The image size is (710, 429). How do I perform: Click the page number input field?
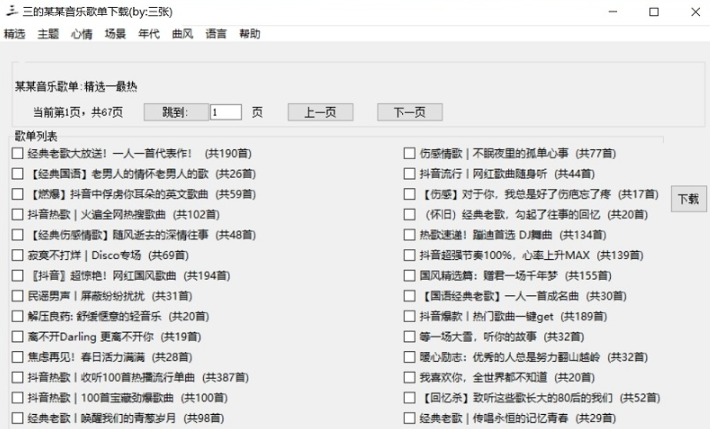click(x=225, y=112)
